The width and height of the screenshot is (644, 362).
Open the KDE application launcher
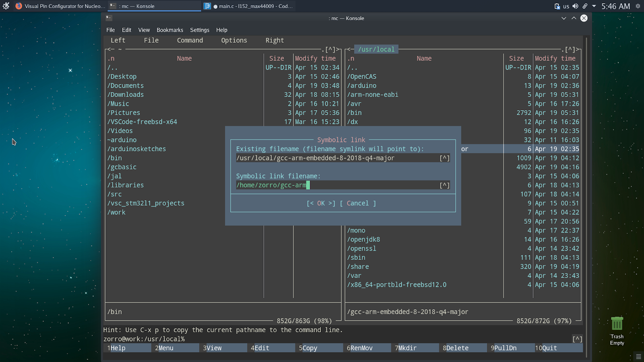coord(6,6)
